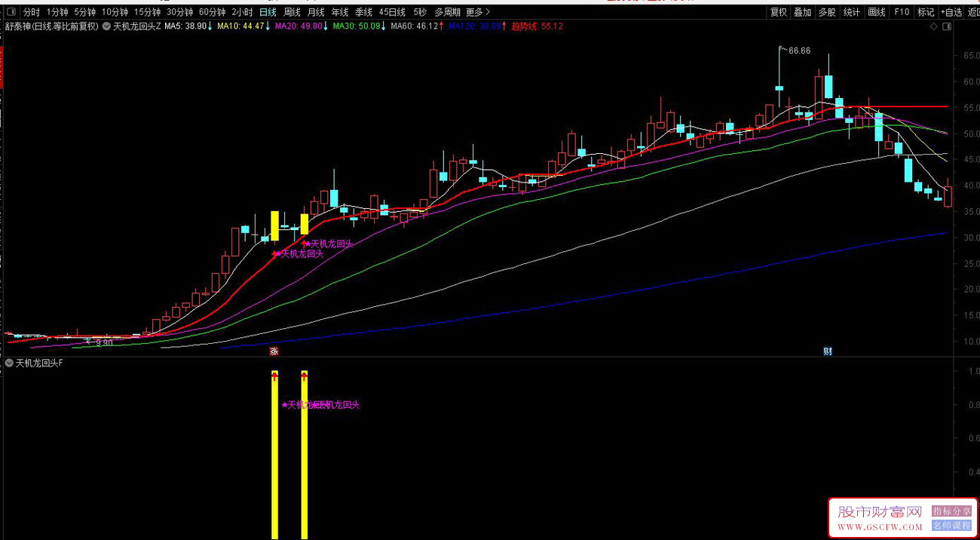
Task: Click the MA5: 38.90 label
Action: [185, 26]
